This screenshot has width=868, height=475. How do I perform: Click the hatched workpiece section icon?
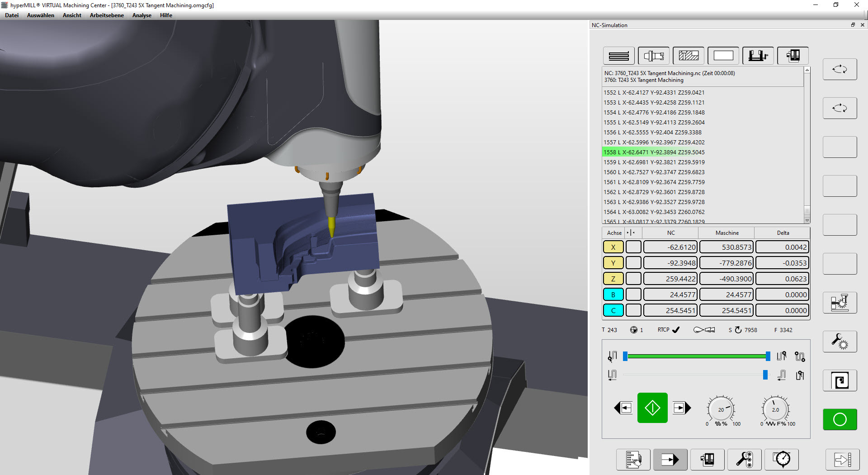688,56
